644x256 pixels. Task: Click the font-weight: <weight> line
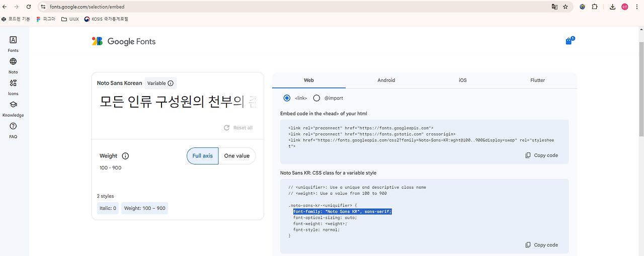pyautogui.click(x=320, y=224)
